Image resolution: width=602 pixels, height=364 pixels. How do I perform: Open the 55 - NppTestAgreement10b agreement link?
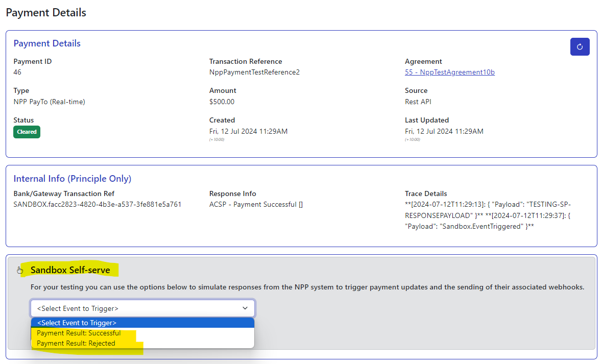(x=449, y=72)
